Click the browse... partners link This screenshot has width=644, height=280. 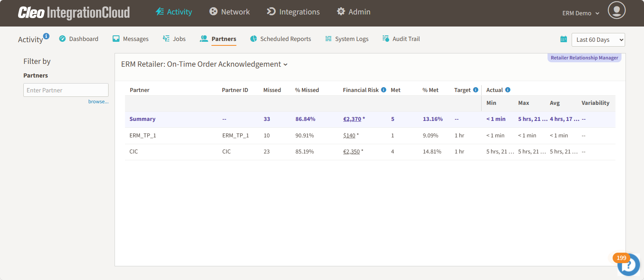pos(98,102)
